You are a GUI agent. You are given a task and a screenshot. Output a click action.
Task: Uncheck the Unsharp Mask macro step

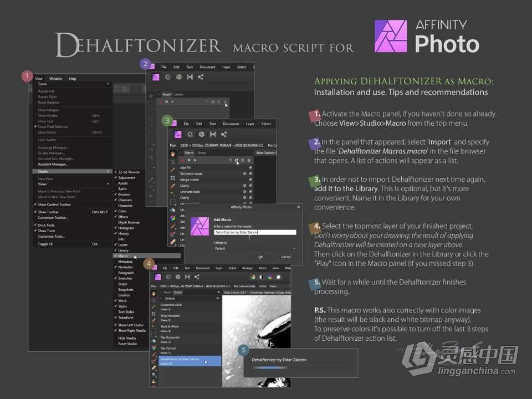(250, 192)
